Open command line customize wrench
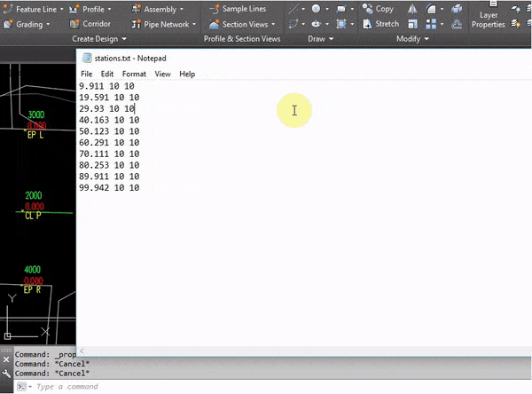532x394 pixels. click(6, 374)
